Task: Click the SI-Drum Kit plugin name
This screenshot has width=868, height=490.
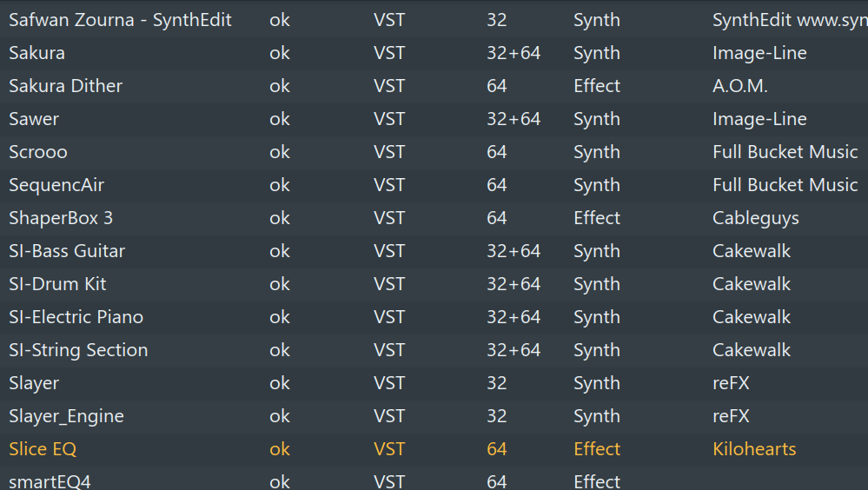Action: point(57,284)
